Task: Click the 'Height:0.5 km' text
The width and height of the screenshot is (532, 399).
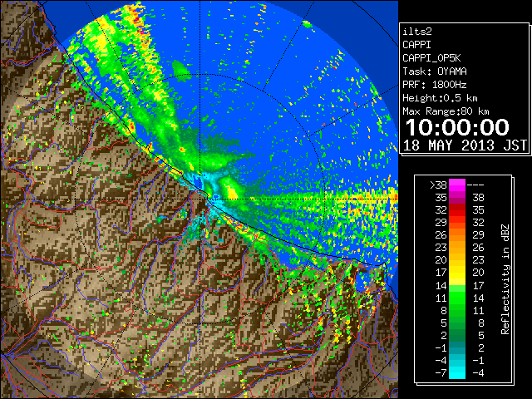Action: (x=440, y=98)
